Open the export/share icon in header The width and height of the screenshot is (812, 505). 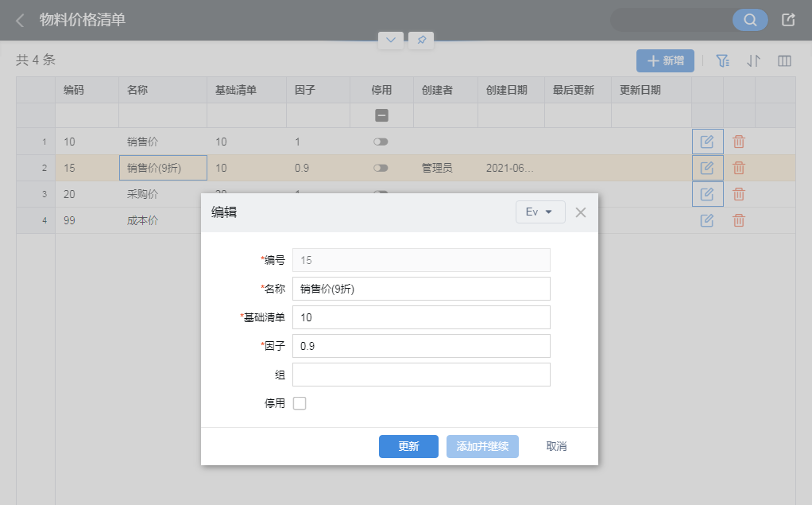click(x=788, y=20)
